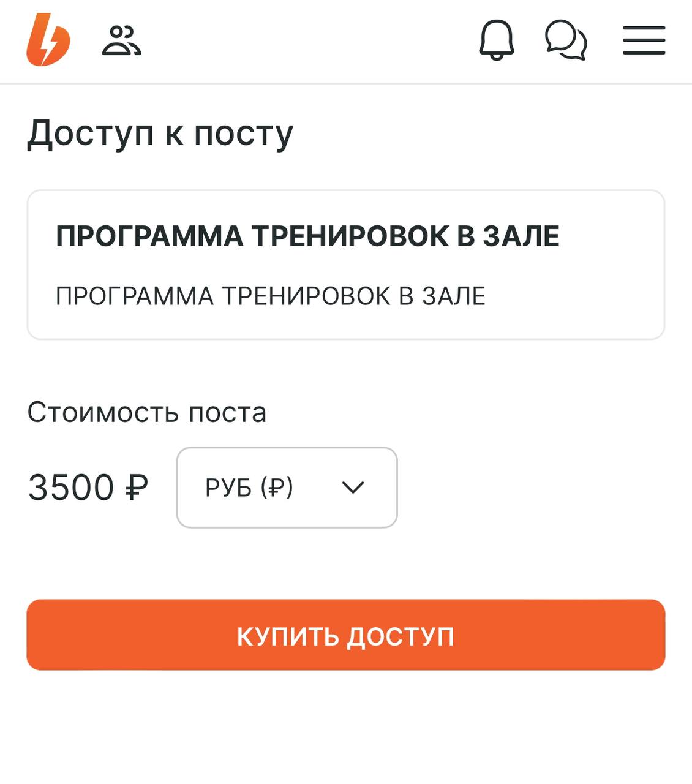The width and height of the screenshot is (692, 784).
Task: Click the РУБ (₽) text in currency selector
Action: [x=249, y=488]
